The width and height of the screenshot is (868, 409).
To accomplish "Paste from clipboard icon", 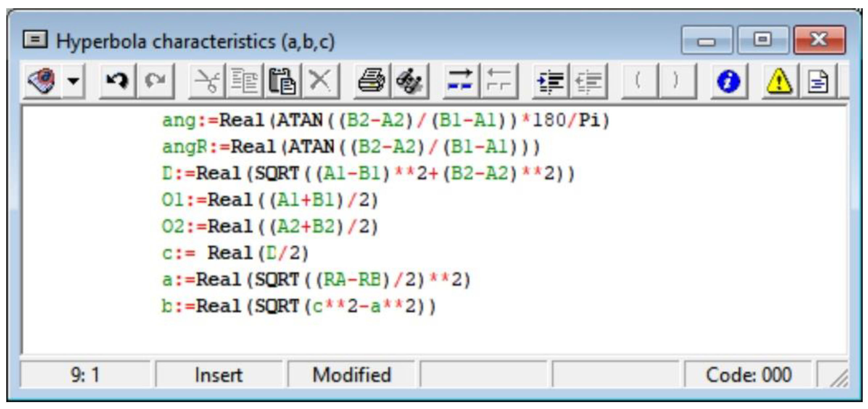I will click(x=283, y=81).
